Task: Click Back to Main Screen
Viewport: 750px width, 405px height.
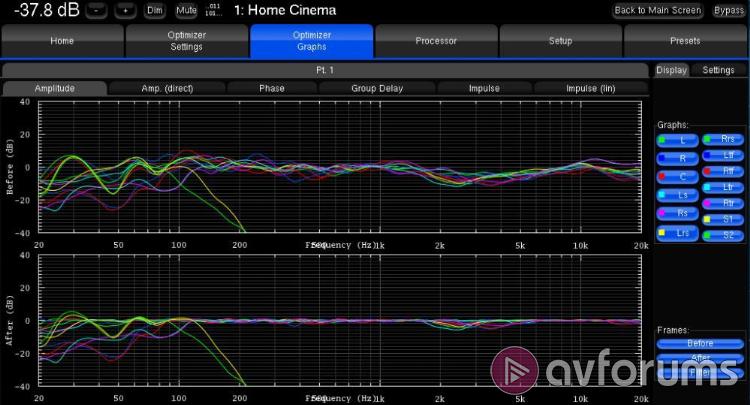Action: [659, 10]
